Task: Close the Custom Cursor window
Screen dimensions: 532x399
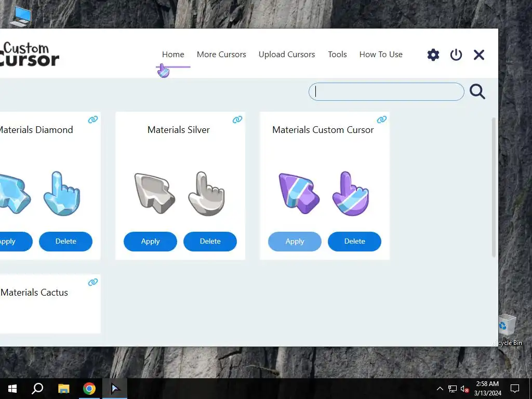Action: [478, 55]
